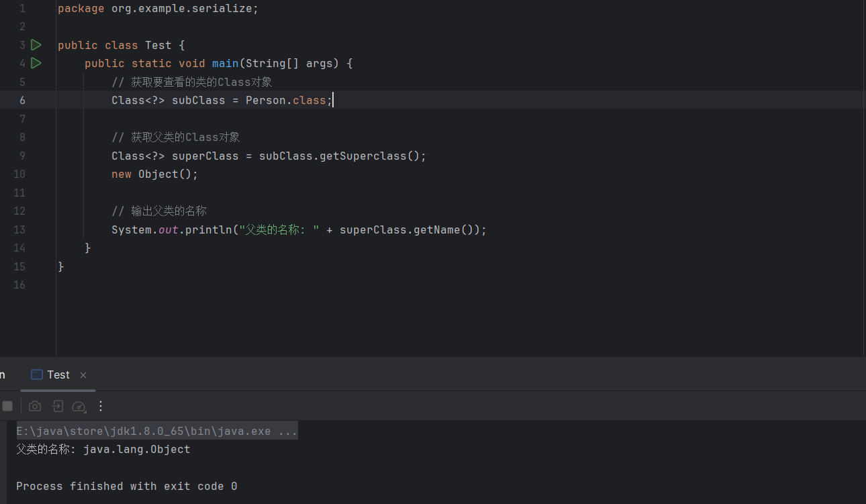Place cursor on package declaration line

(x=158, y=9)
